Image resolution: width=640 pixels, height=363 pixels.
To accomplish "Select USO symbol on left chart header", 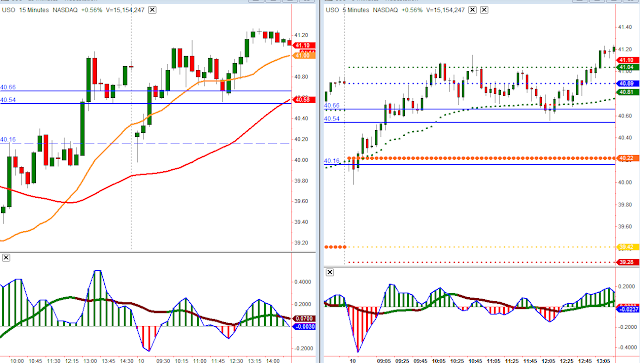I will pos(9,10).
